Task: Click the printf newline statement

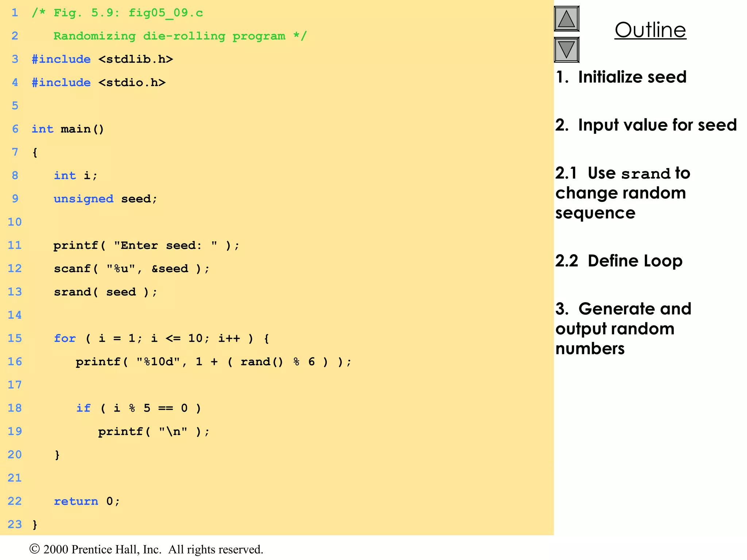Action: tap(154, 432)
